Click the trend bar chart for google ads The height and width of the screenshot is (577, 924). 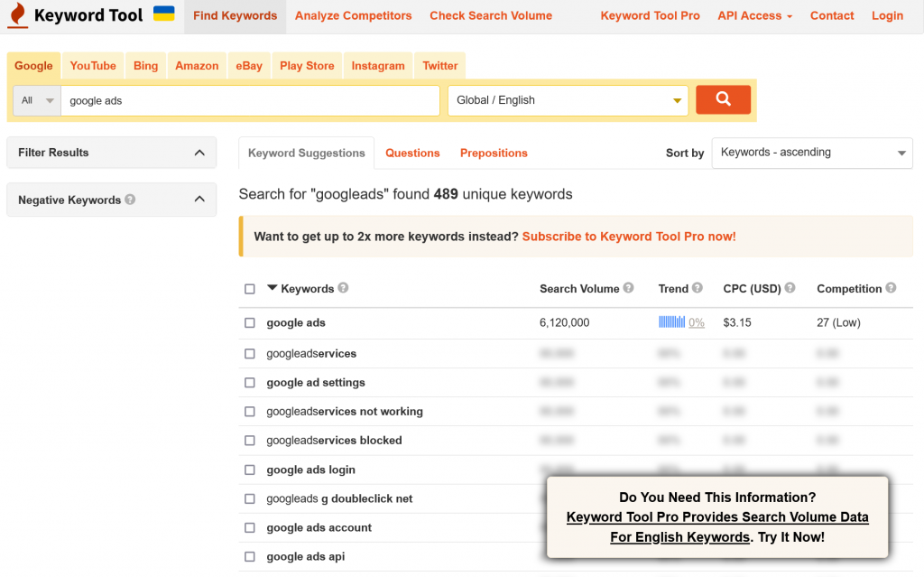pos(671,322)
